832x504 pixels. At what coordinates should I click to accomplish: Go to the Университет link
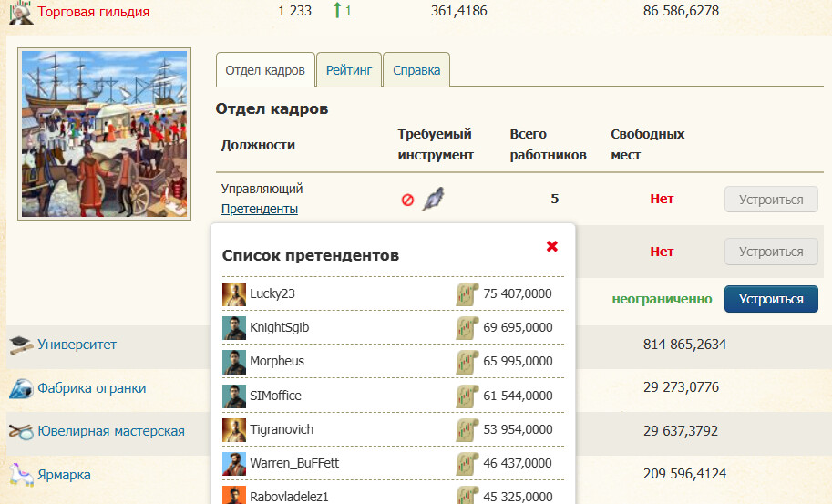(x=77, y=345)
